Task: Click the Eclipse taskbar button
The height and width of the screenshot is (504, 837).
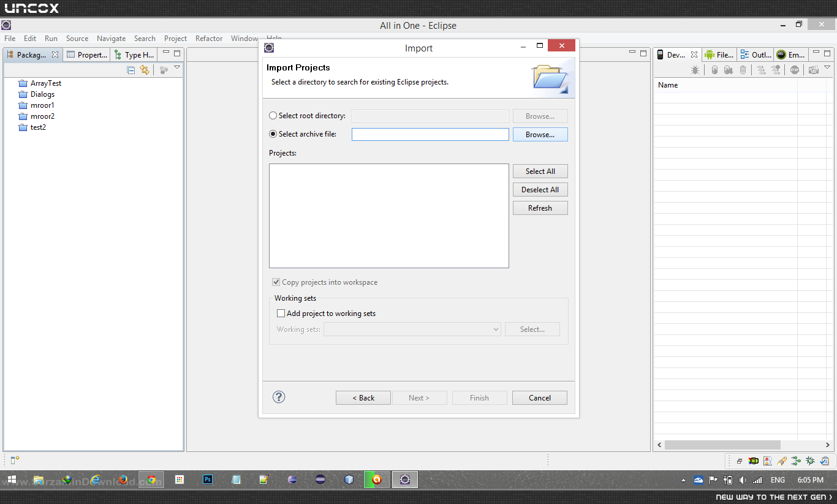Action: pyautogui.click(x=405, y=480)
